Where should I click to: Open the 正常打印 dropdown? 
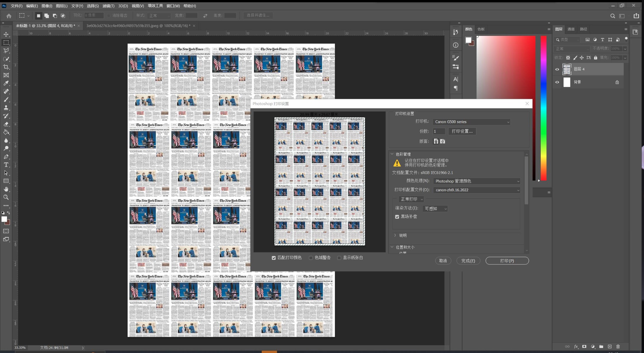(411, 199)
